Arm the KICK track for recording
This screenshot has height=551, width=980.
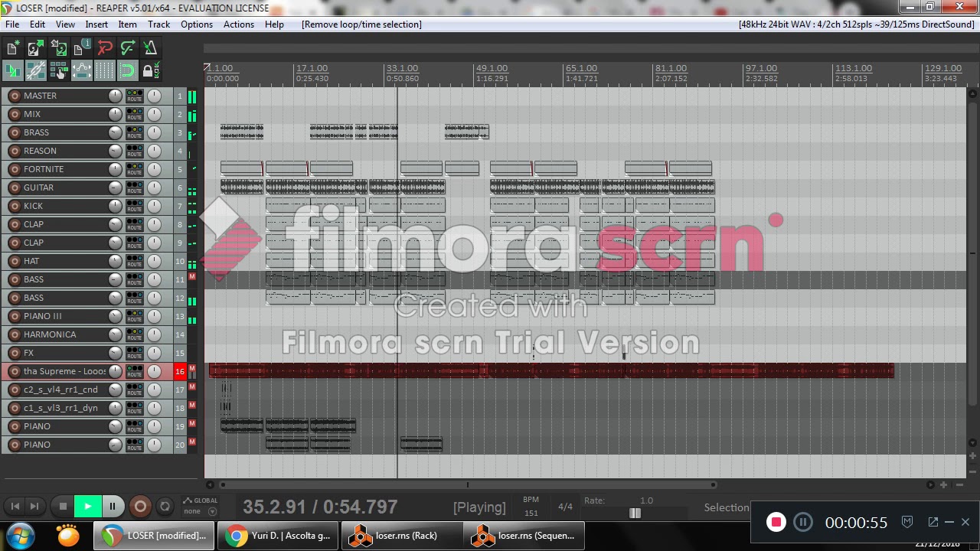click(x=14, y=206)
